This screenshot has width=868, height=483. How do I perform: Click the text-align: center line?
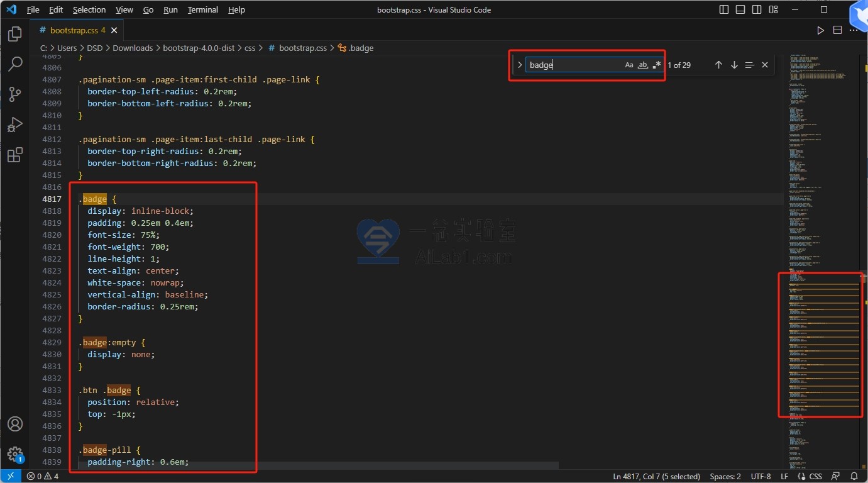pyautogui.click(x=133, y=270)
